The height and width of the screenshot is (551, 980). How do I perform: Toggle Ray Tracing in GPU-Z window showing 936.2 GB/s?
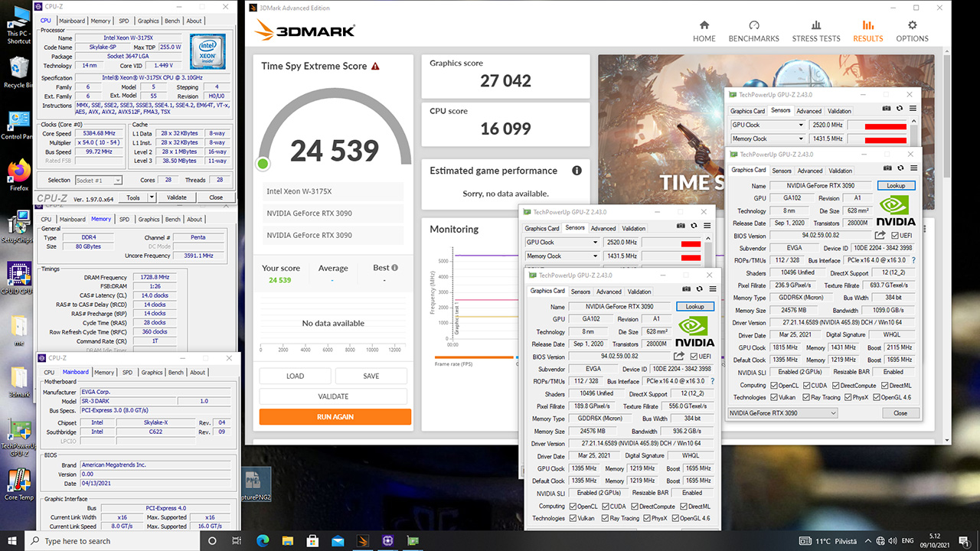[604, 518]
